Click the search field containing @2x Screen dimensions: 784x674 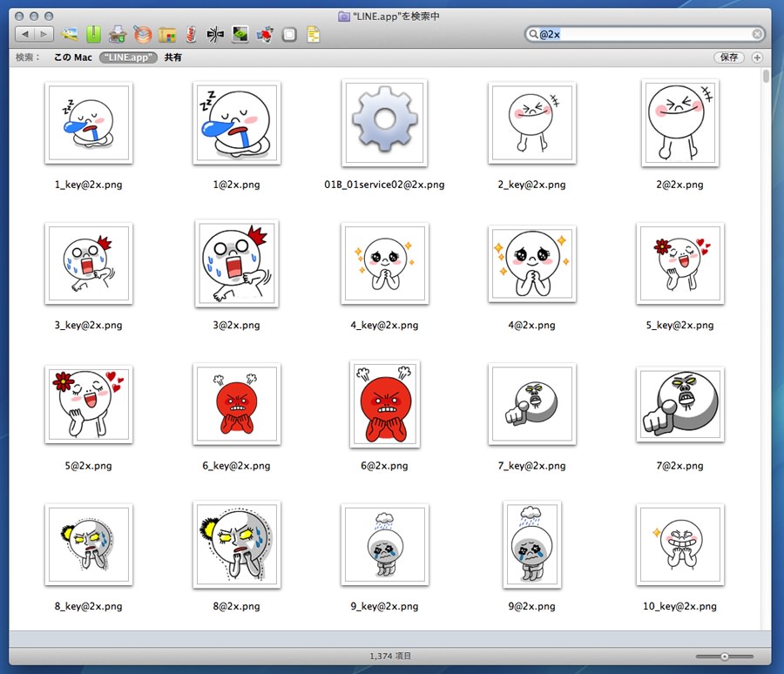pyautogui.click(x=645, y=34)
